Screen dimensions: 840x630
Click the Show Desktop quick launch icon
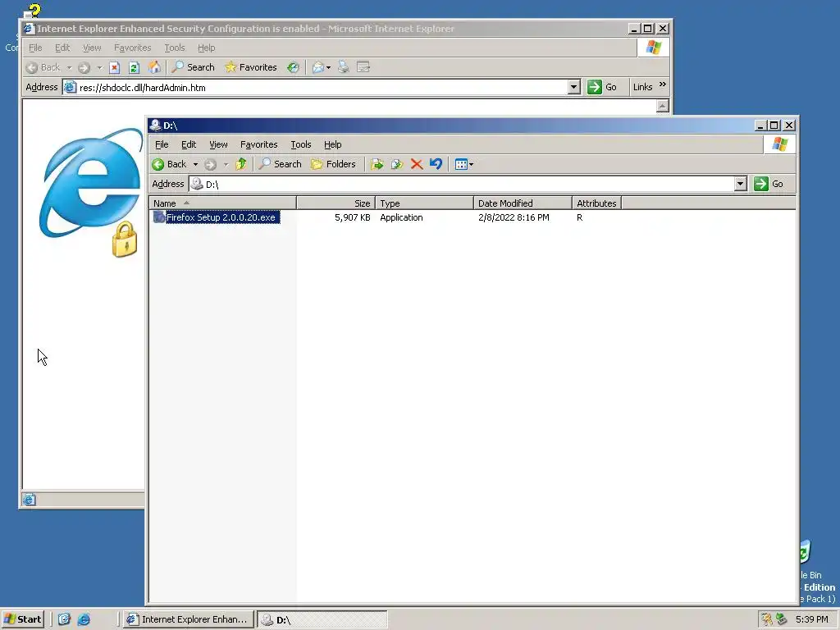pos(64,619)
